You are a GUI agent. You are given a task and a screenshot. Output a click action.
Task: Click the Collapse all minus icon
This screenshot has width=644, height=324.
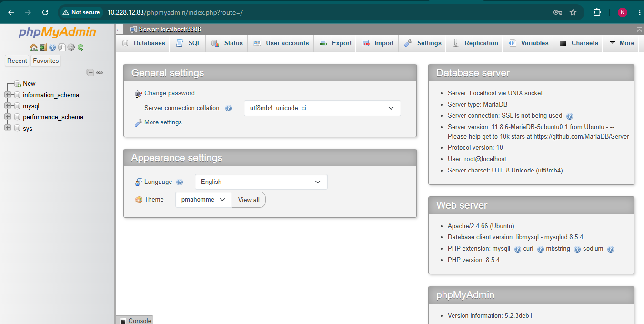click(90, 72)
